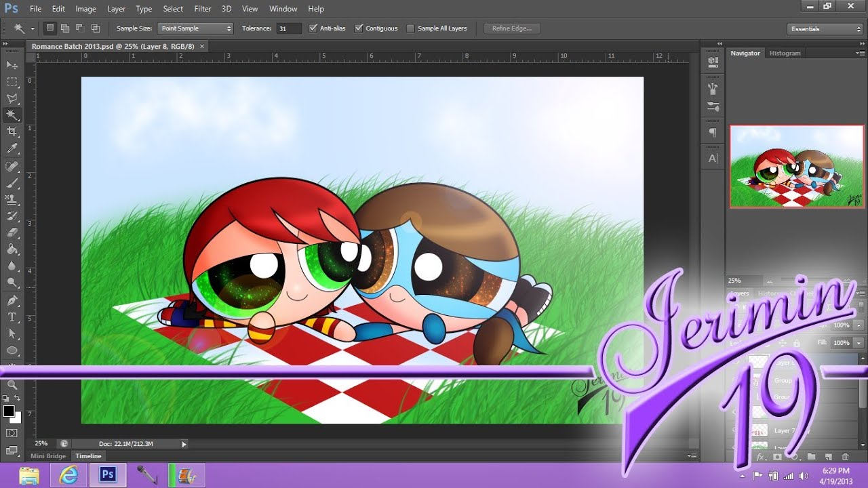Select the Eraser tool
The width and height of the screenshot is (868, 488).
click(x=12, y=233)
